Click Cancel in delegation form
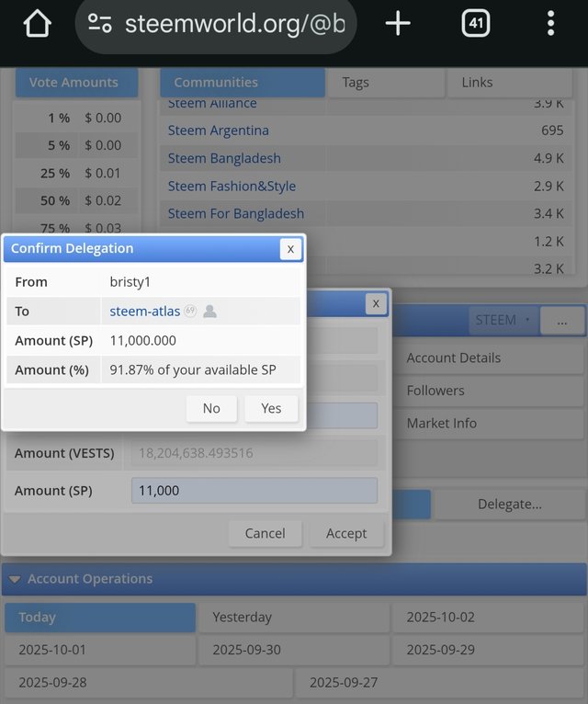This screenshot has width=588, height=704. coord(265,533)
